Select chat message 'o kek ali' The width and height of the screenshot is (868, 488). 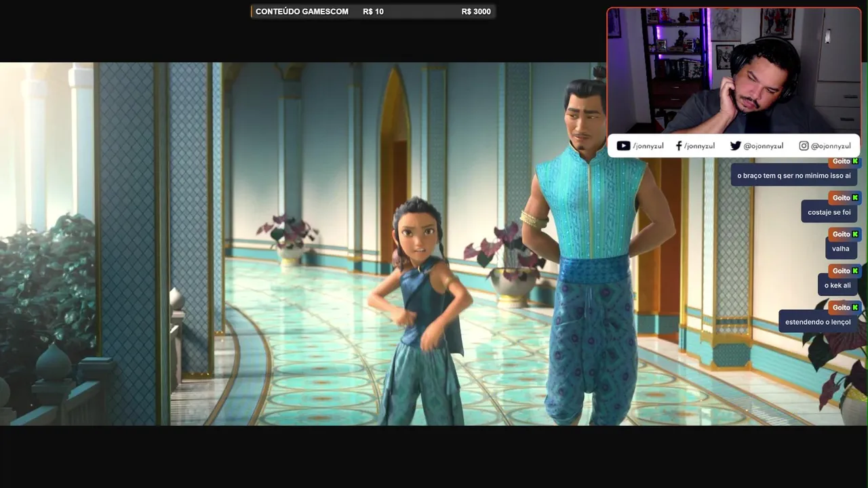pyautogui.click(x=837, y=285)
